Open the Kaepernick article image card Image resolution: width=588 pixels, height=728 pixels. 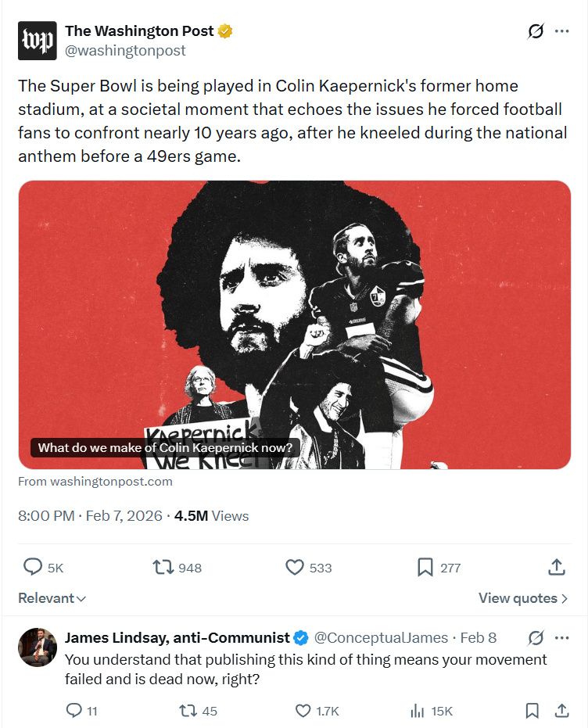pos(294,325)
